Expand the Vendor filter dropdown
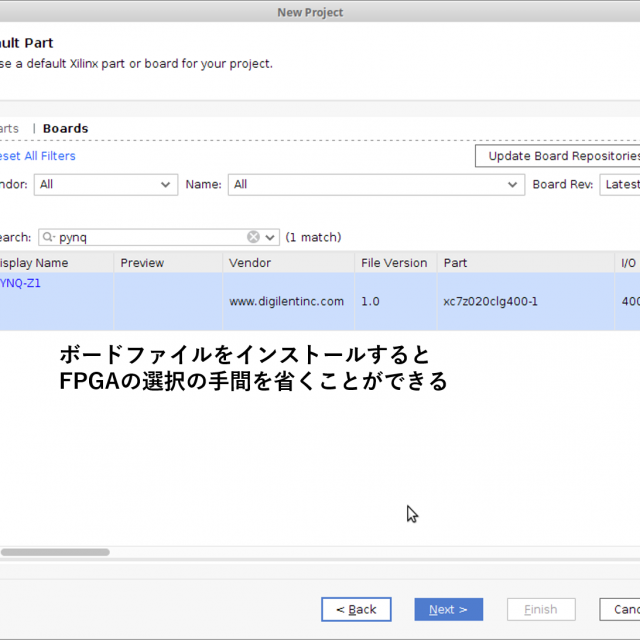Viewport: 640px width, 640px height. 166,185
